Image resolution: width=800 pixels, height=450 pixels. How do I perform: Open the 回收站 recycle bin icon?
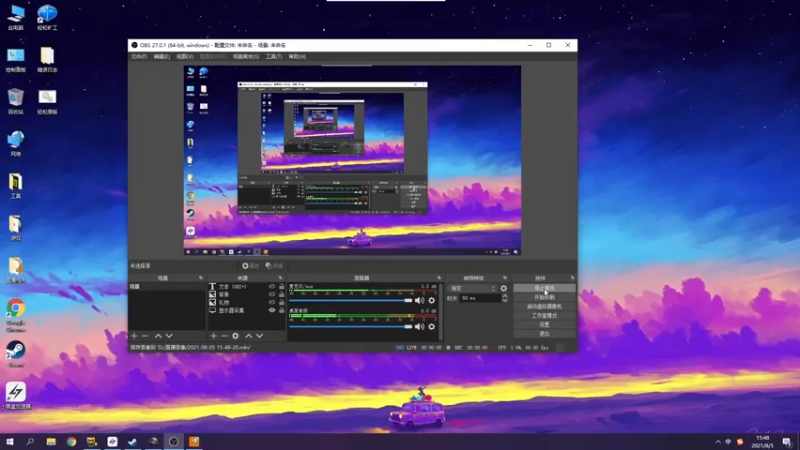16,101
